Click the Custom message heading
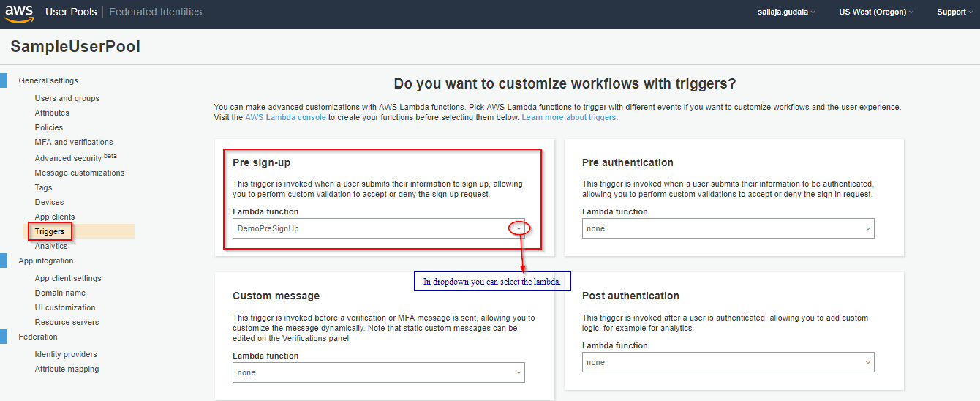Image resolution: width=980 pixels, height=401 pixels. [276, 296]
